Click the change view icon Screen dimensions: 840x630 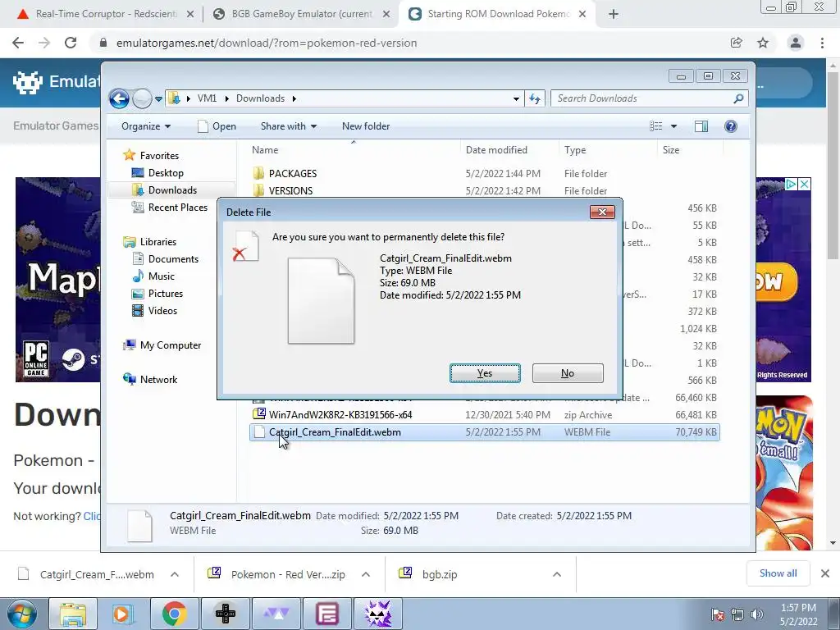(x=656, y=126)
